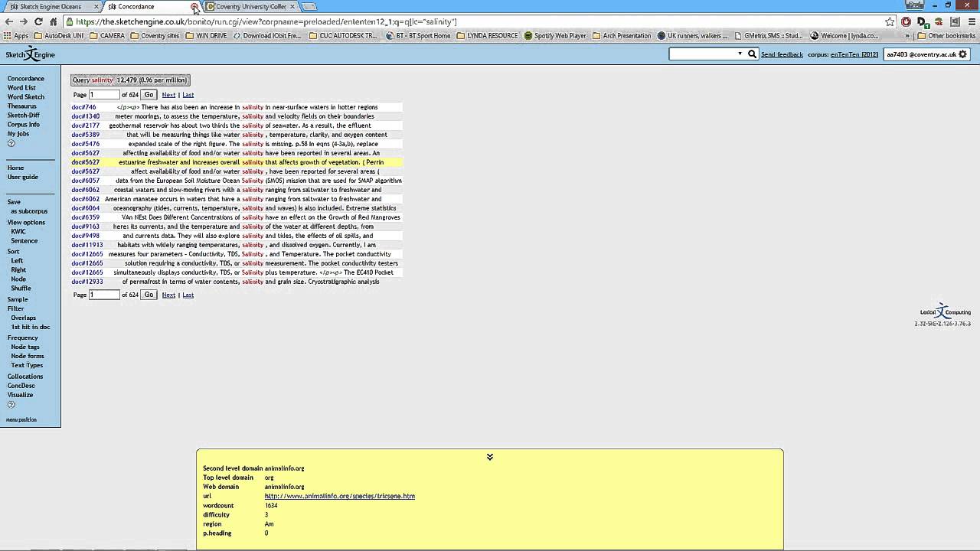
Task: Switch to the Coventry University College tab
Action: [249, 6]
